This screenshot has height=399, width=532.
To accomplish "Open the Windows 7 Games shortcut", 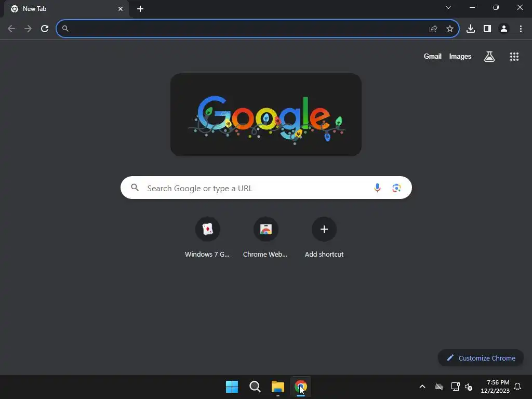I will (x=207, y=237).
